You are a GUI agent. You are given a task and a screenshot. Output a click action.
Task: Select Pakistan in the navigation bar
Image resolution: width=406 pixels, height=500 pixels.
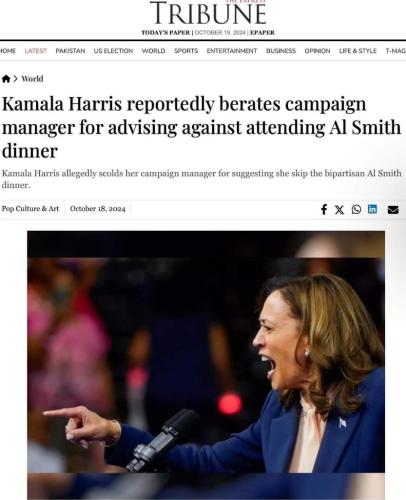coord(70,51)
